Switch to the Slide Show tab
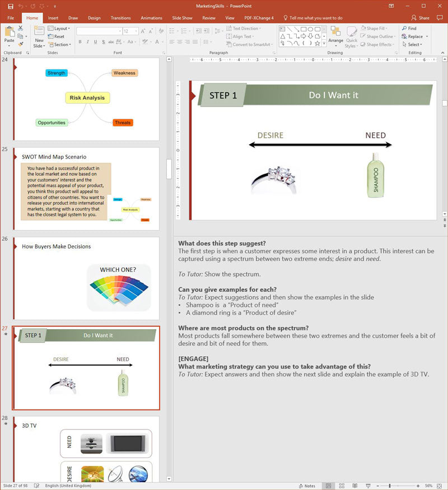The width and height of the screenshot is (448, 490). pyautogui.click(x=182, y=18)
